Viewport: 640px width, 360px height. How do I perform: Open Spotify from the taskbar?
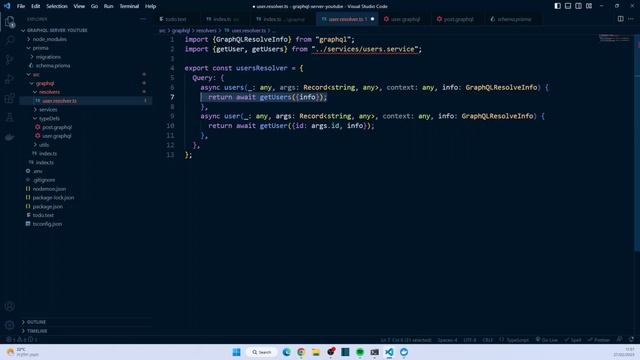[360, 352]
